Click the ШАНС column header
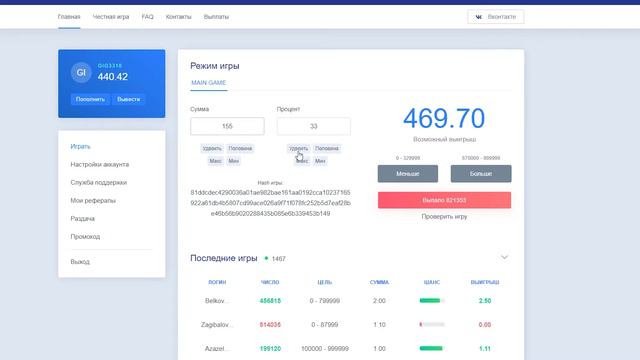This screenshot has width=640, height=360. (x=432, y=282)
